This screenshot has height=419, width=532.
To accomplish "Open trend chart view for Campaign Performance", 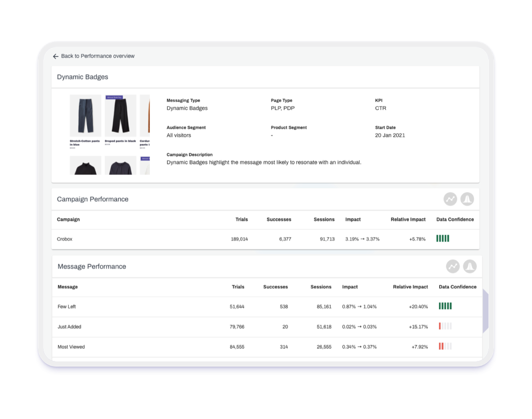I will pyautogui.click(x=449, y=198).
